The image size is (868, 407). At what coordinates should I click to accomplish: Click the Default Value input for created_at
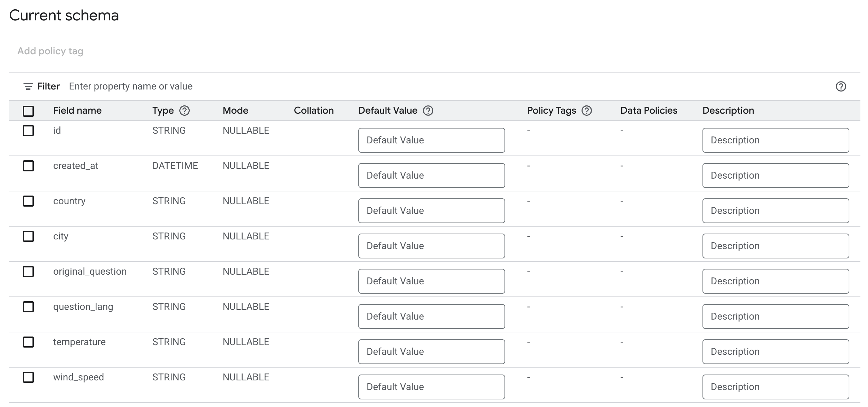[x=431, y=175]
